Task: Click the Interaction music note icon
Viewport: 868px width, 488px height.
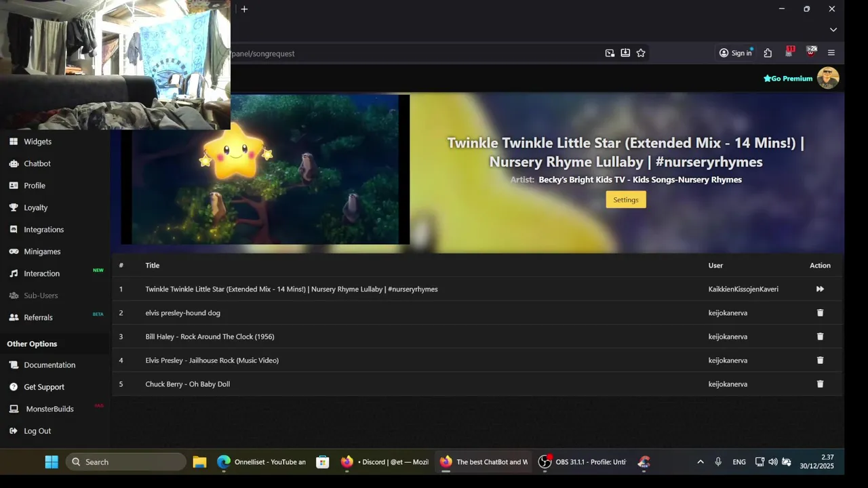Action: click(x=14, y=274)
